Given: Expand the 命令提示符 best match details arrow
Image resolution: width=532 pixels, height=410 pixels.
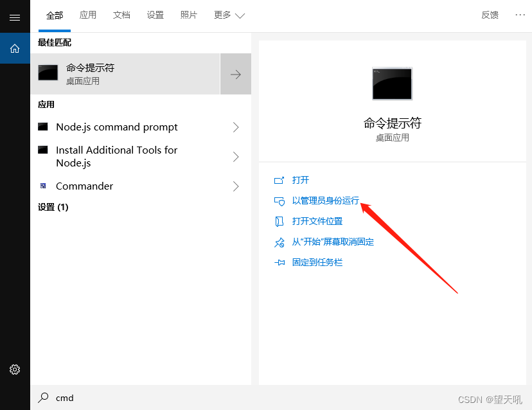Looking at the screenshot, I should pos(235,73).
